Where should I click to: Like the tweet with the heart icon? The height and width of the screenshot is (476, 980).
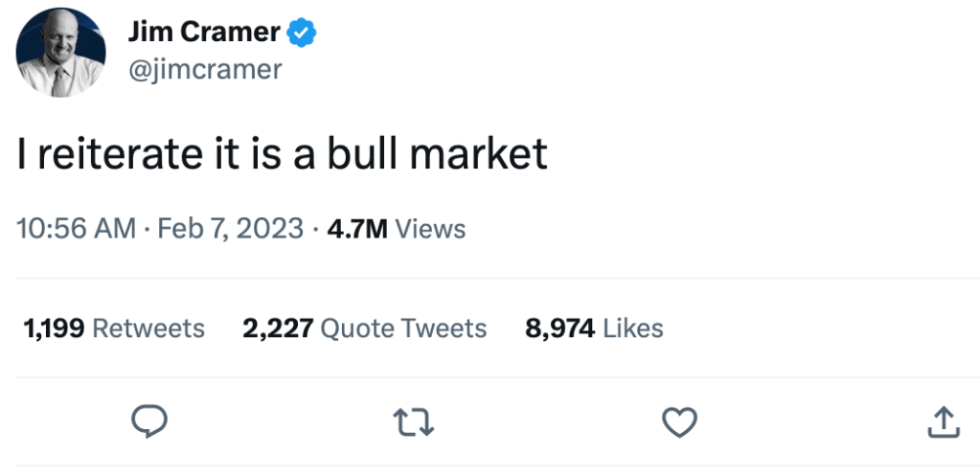(x=681, y=421)
